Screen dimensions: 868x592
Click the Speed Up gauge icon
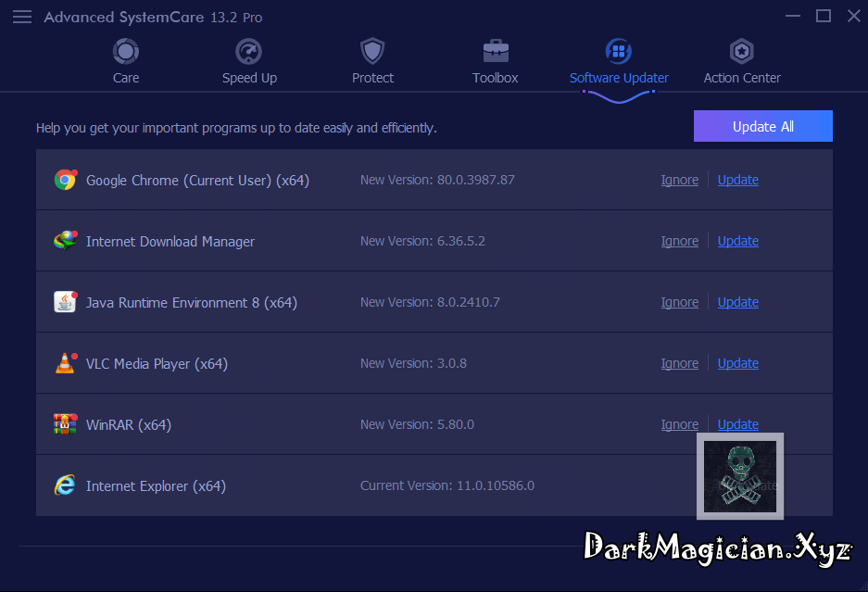[x=248, y=52]
